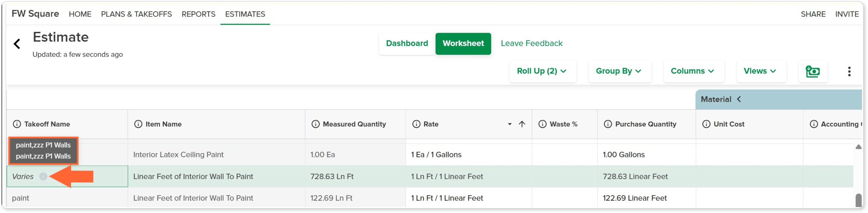The width and height of the screenshot is (868, 213).
Task: Click the info icon beside Item Name
Action: (138, 124)
